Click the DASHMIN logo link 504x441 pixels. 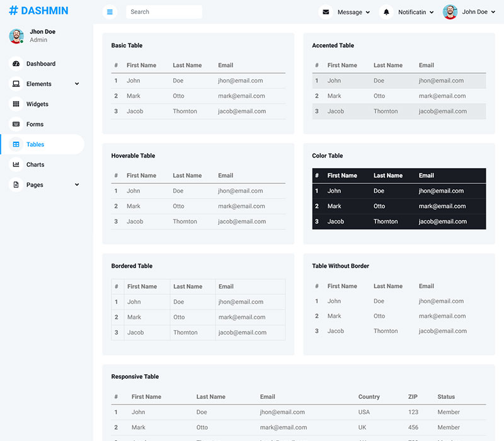pyautogui.click(x=38, y=11)
